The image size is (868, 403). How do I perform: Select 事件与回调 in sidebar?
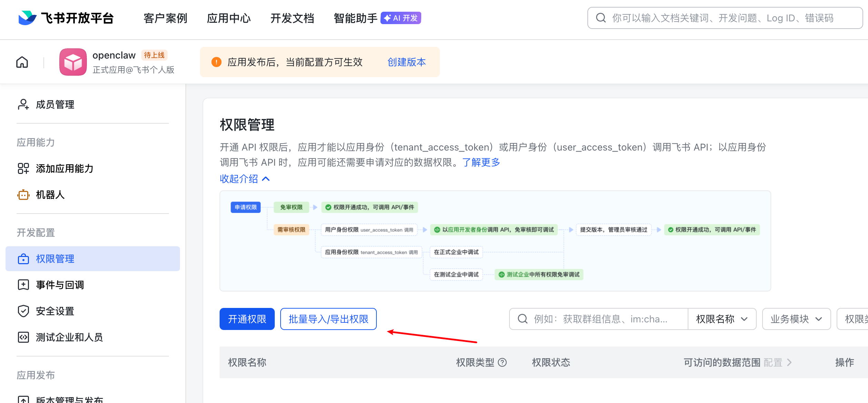click(93, 285)
